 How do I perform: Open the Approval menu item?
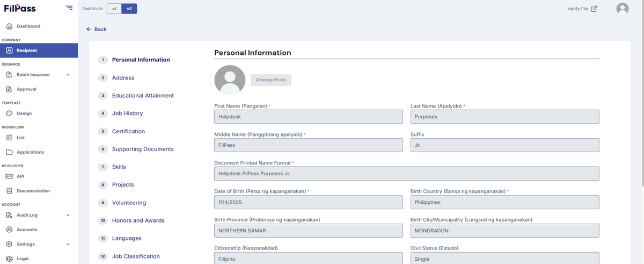[x=26, y=89]
